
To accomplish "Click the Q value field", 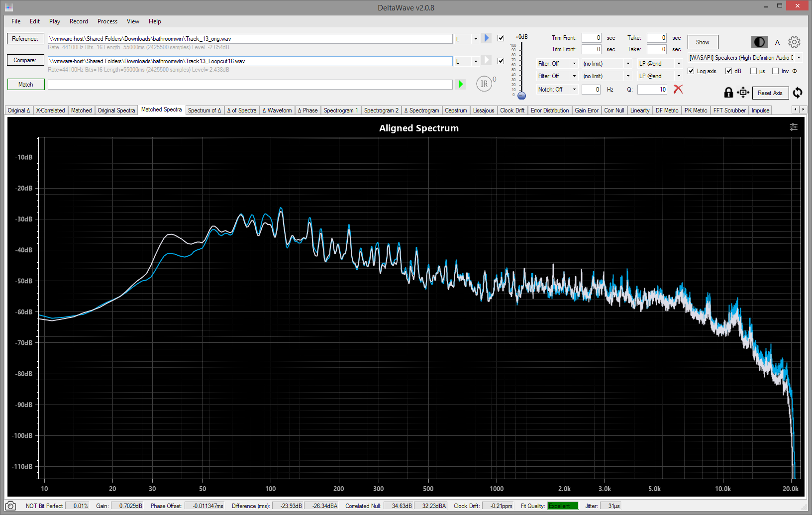I will point(652,90).
